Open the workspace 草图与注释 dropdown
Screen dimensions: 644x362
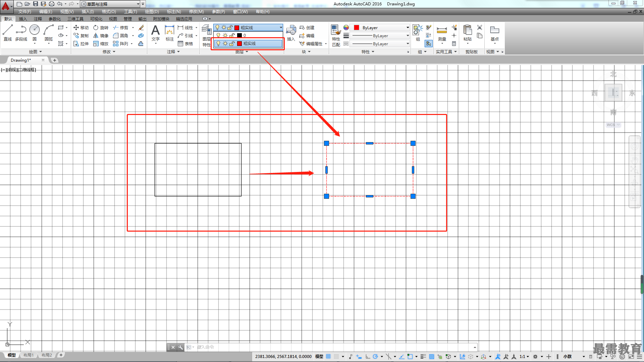tap(110, 4)
